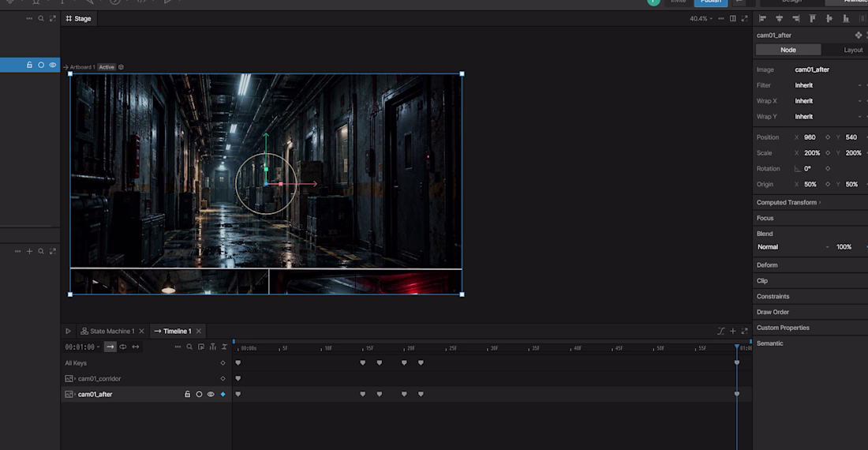
Task: Select the ping-pong playback mode icon
Action: [x=136, y=347]
